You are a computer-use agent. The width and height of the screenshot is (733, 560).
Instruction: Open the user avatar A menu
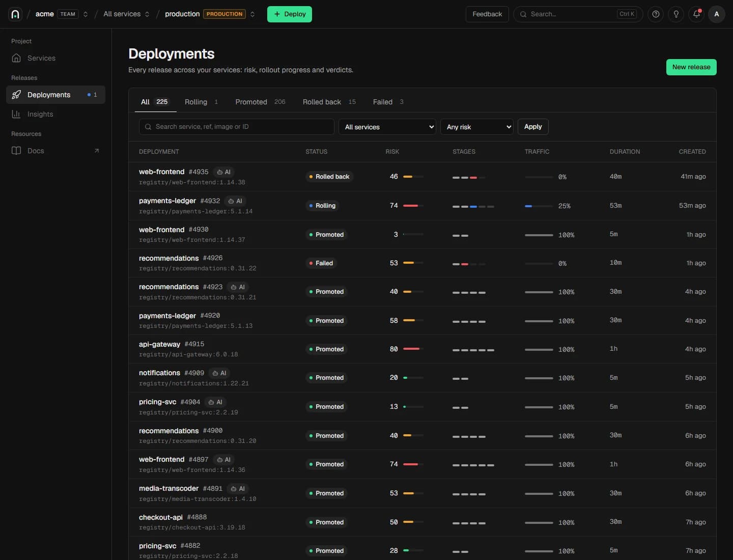(717, 14)
